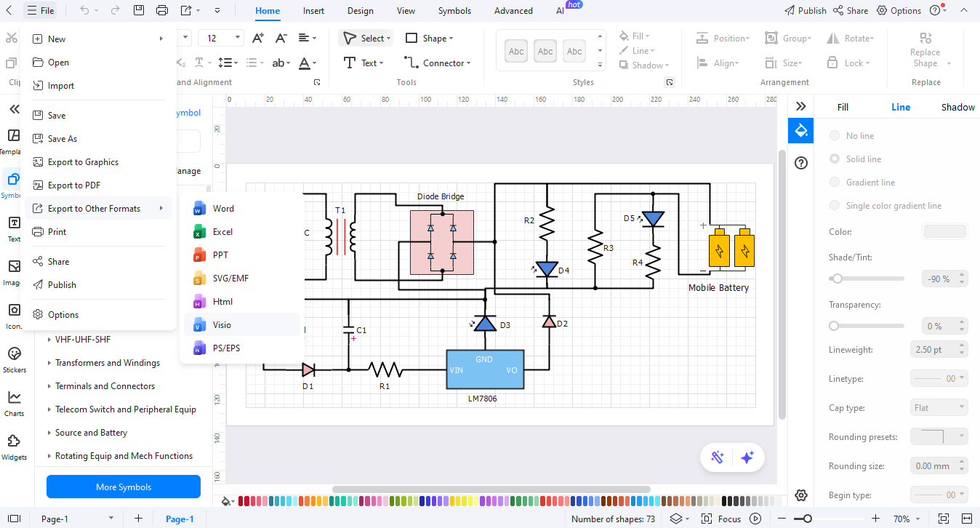Click the Save floppy disk icon

(x=139, y=10)
